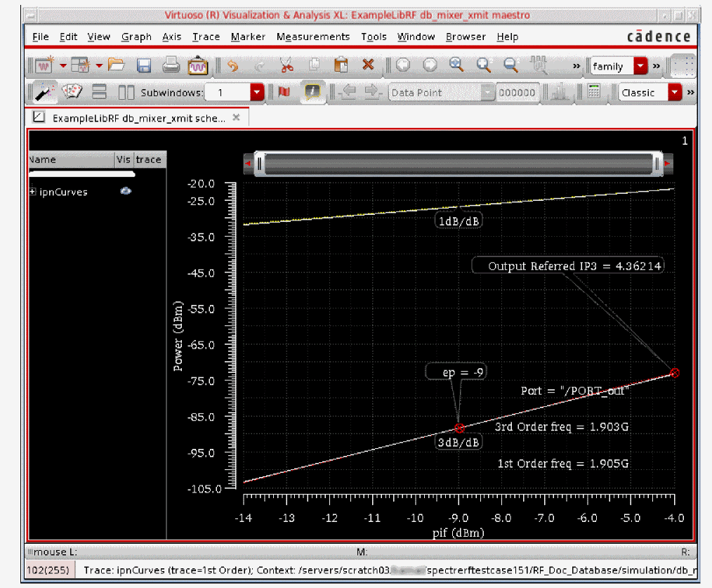Click the ep = -9 marker point

tap(460, 428)
